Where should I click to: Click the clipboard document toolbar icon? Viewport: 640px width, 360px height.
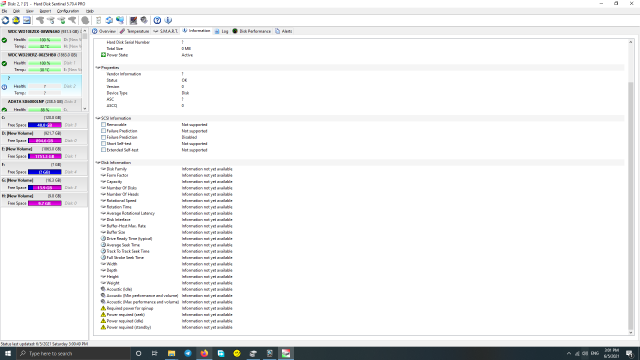[x=98, y=20]
